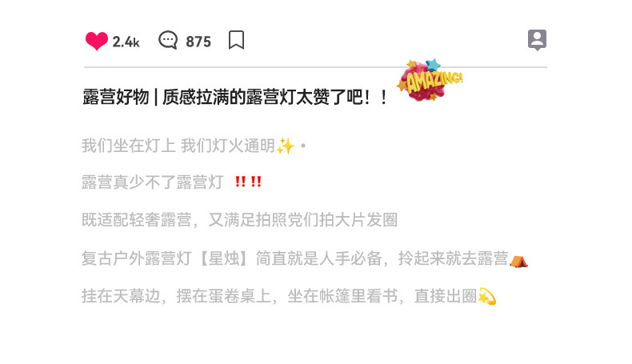Click the tent emoji after 就去露营

click(518, 261)
